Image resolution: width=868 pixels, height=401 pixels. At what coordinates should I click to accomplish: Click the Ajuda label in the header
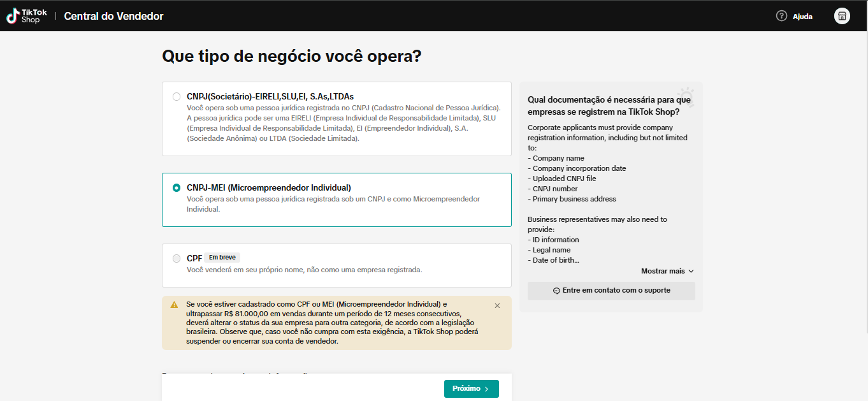pyautogui.click(x=802, y=17)
